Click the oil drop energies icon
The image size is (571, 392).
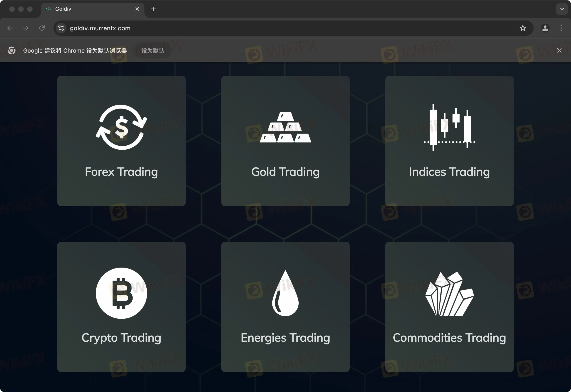285,293
